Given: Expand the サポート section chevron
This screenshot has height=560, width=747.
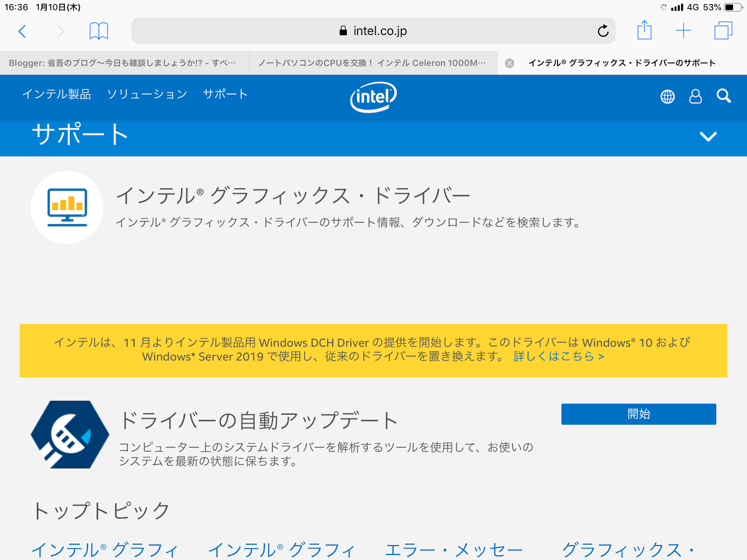Looking at the screenshot, I should 708,136.
